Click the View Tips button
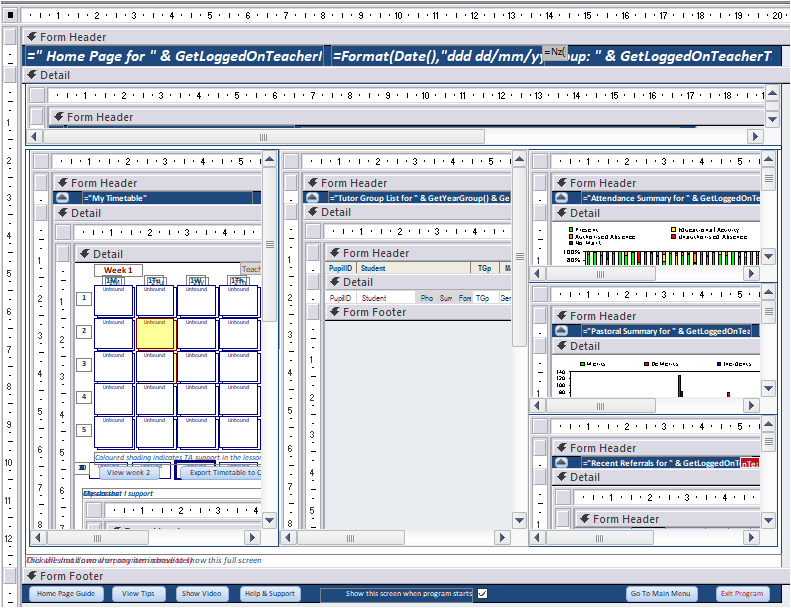Viewport: 791px width, 608px height. point(138,594)
